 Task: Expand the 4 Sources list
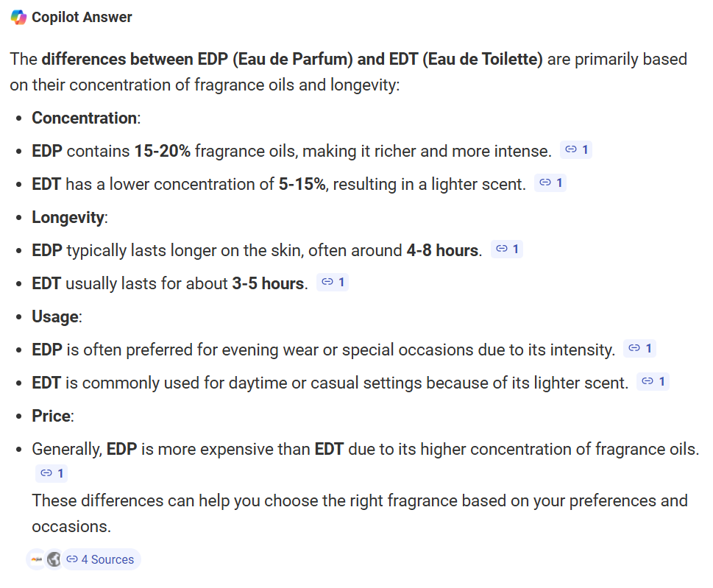101,559
